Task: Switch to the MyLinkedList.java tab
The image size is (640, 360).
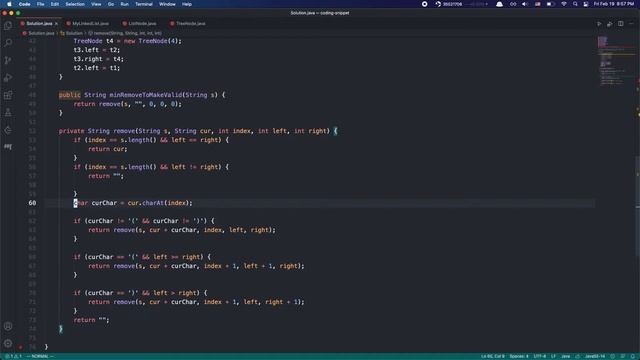Action: click(x=91, y=24)
